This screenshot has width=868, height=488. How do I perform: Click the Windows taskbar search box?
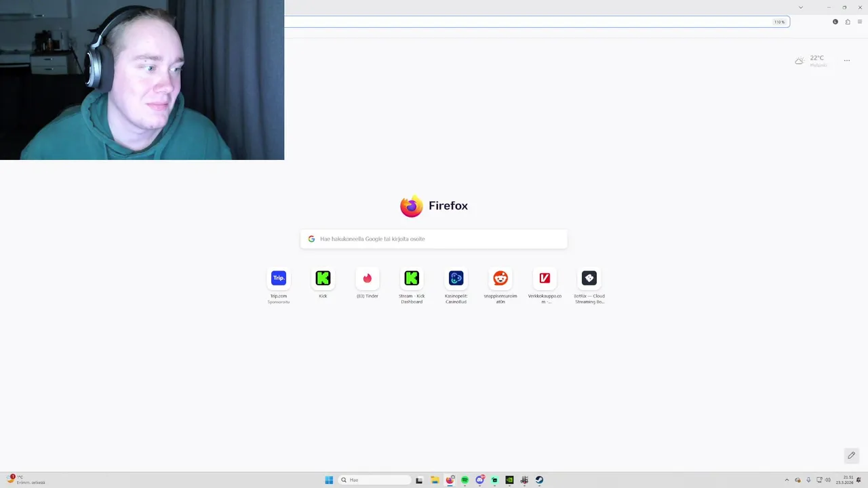point(375,480)
